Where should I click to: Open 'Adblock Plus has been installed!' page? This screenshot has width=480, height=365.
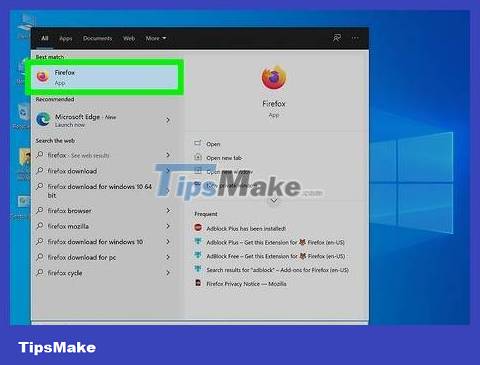coord(246,229)
